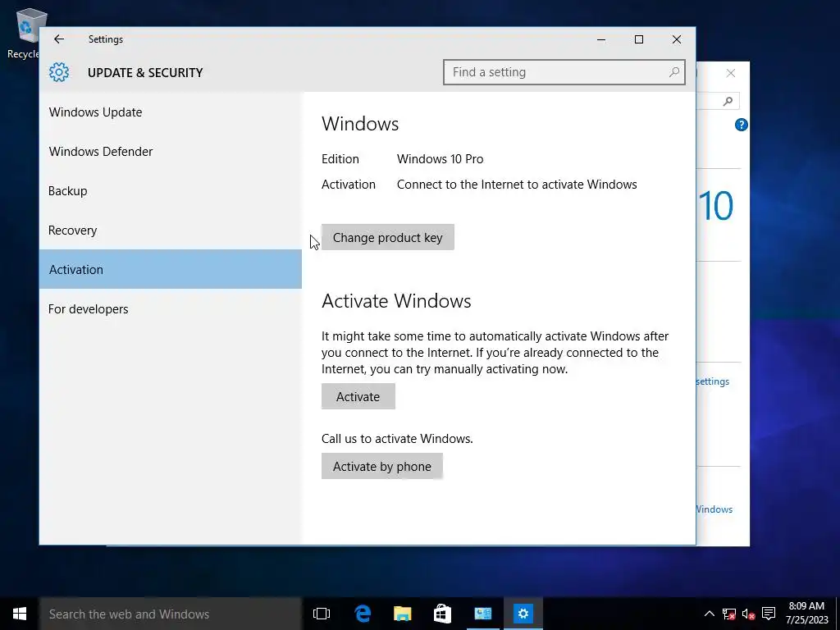Image resolution: width=840 pixels, height=630 pixels.
Task: Click the Update & Security gear icon
Action: [59, 72]
